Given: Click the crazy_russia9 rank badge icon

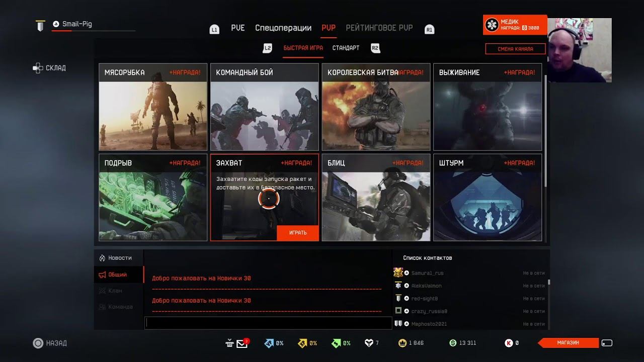Looking at the screenshot, I should (x=398, y=311).
